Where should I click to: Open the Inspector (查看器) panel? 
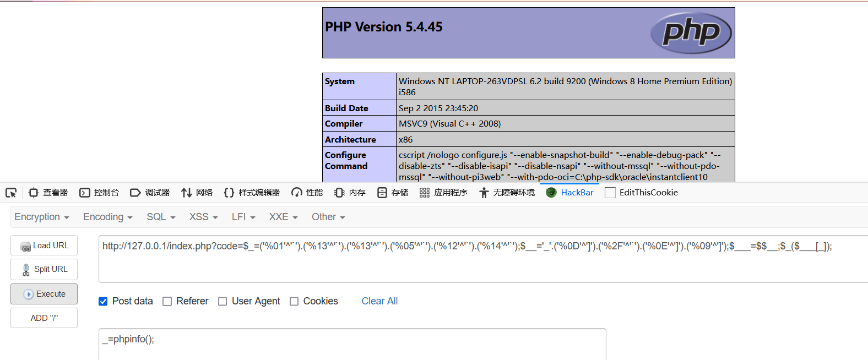pyautogui.click(x=48, y=193)
